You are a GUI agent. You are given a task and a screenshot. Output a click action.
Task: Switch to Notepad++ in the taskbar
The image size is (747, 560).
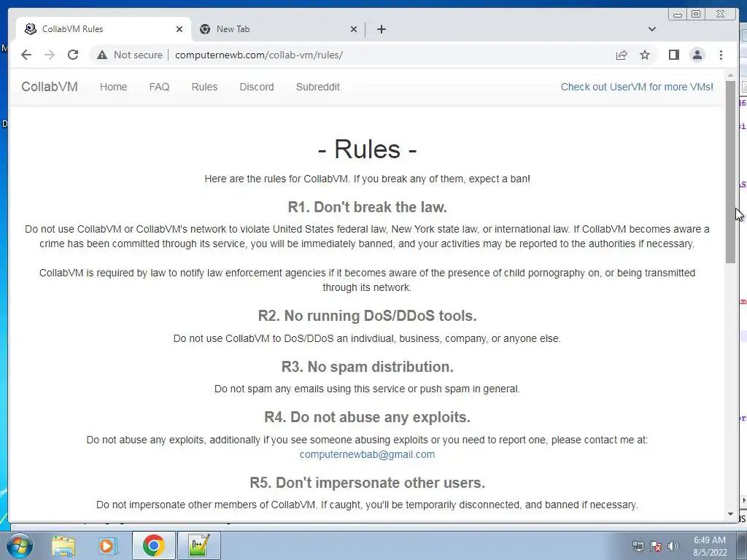point(199,545)
